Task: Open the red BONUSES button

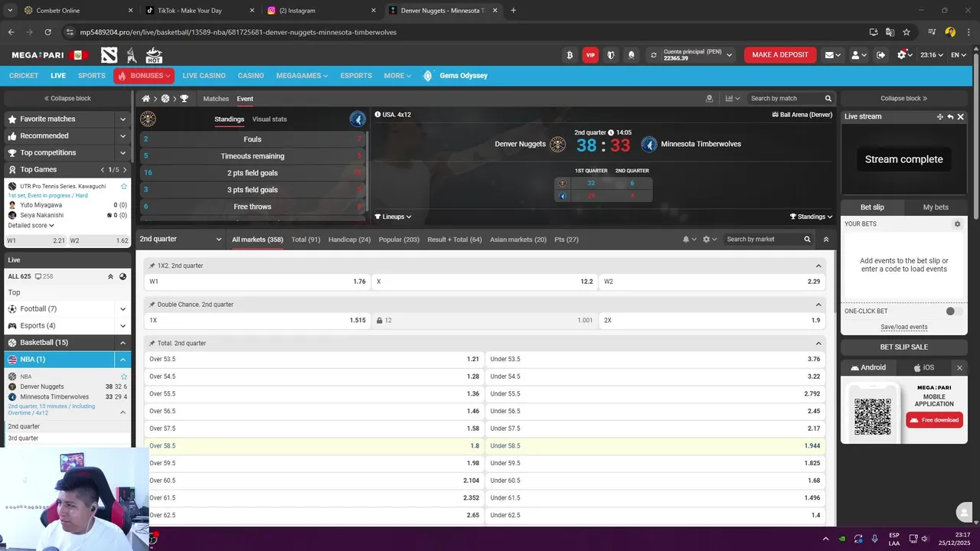Action: tap(145, 76)
